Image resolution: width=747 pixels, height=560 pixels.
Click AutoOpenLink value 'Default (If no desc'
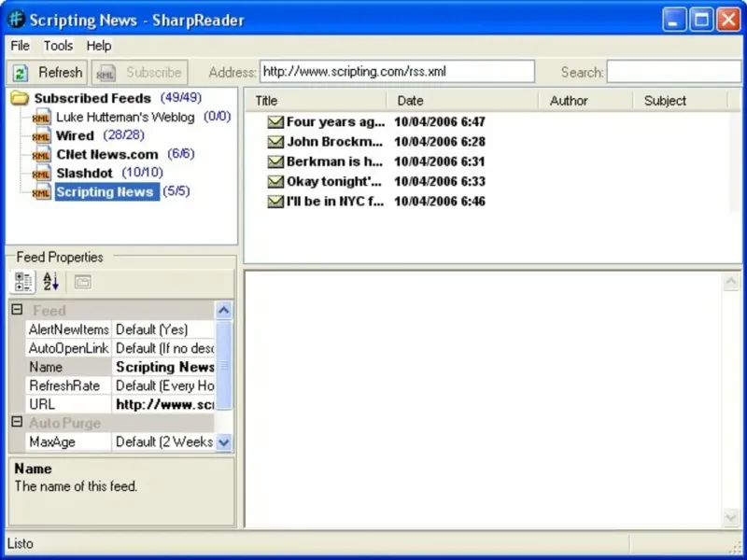click(164, 348)
